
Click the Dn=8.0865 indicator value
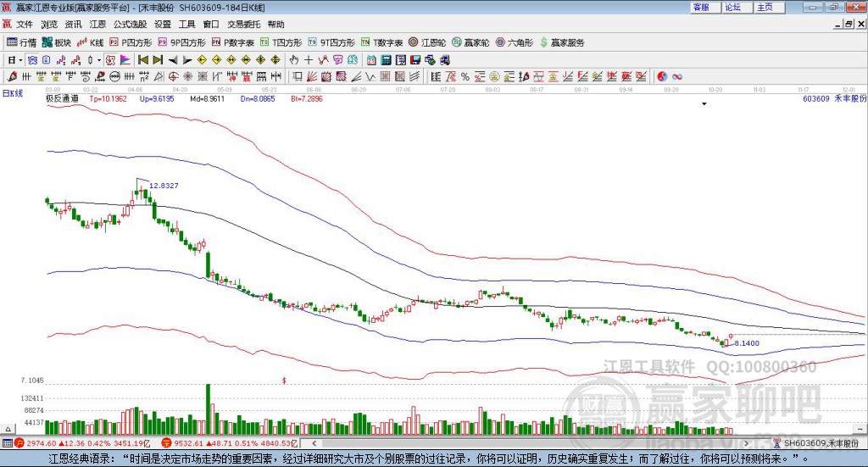(258, 98)
